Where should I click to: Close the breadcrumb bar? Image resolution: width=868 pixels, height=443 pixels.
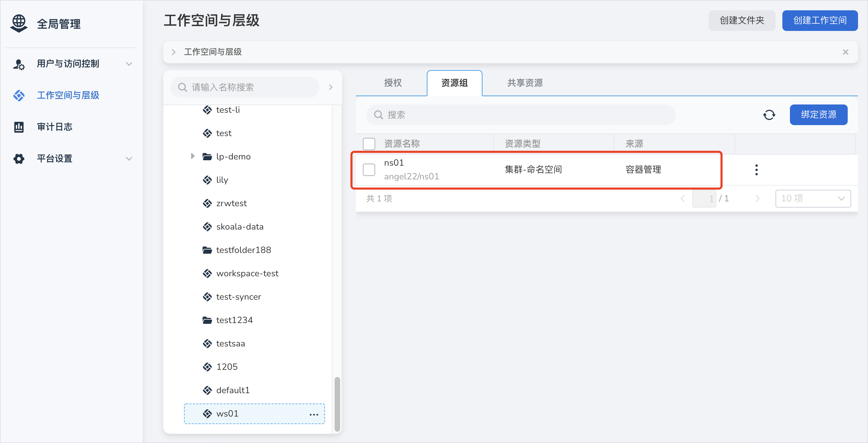click(x=845, y=52)
